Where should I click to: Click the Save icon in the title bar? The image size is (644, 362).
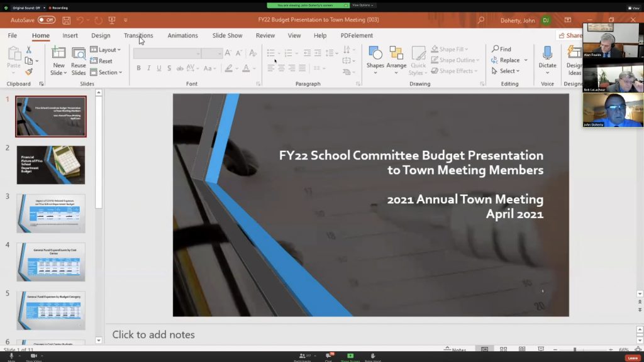tap(66, 20)
